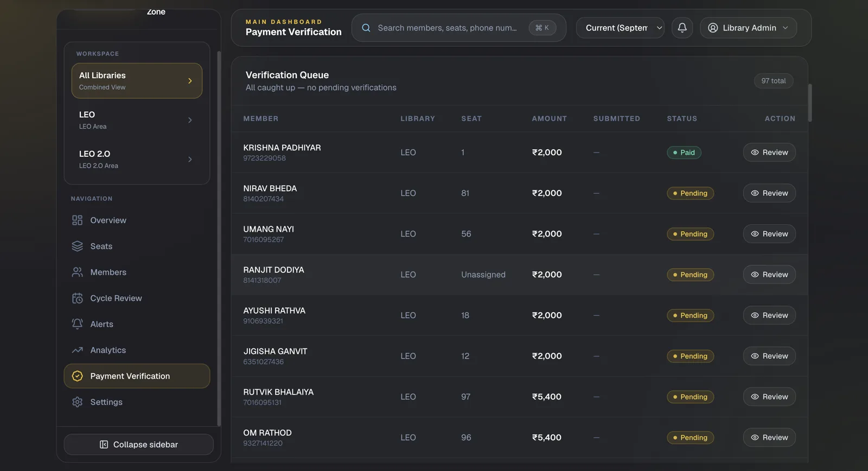The width and height of the screenshot is (868, 471).
Task: Click the Collapse sidebar button
Action: pyautogui.click(x=138, y=444)
